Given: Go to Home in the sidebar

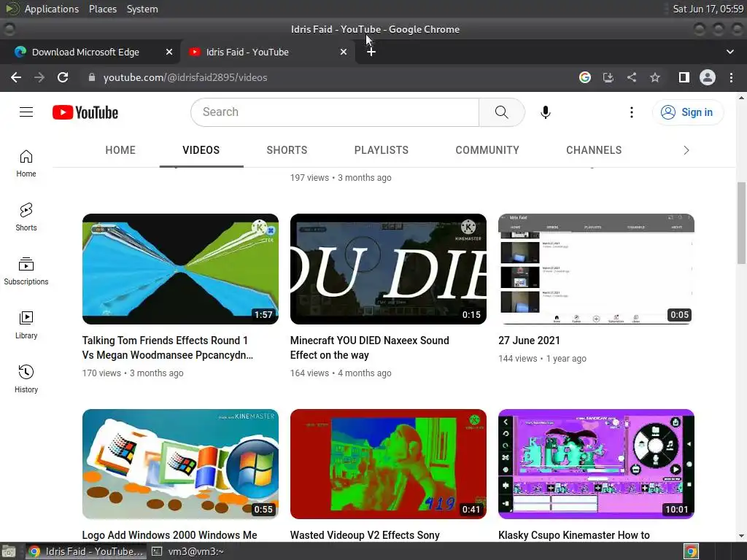Looking at the screenshot, I should 26,163.
